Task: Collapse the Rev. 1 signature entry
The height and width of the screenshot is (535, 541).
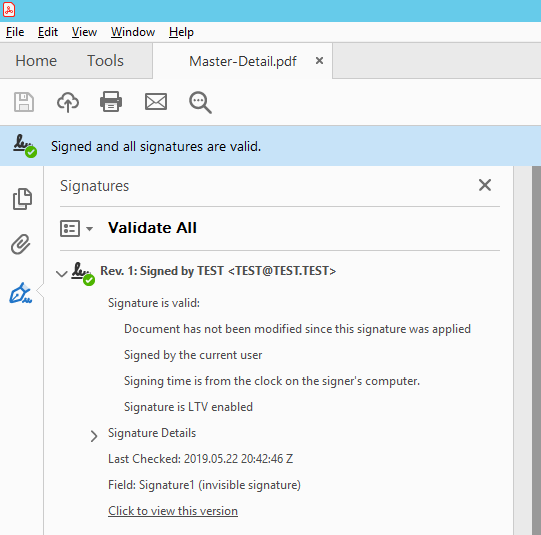Action: click(61, 274)
